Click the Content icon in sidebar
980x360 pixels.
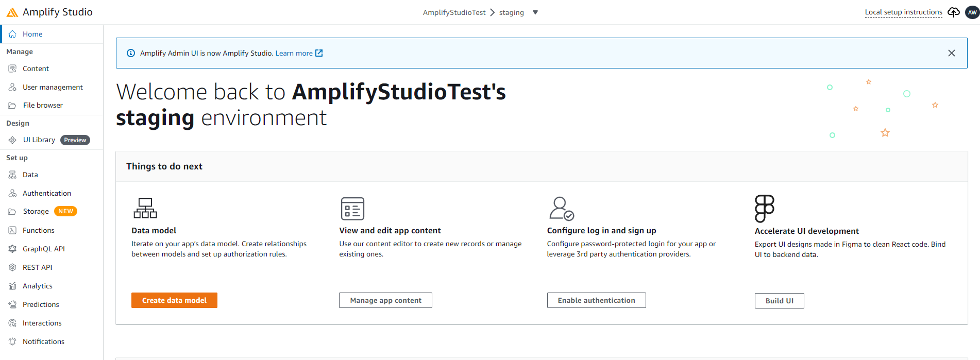[x=12, y=68]
